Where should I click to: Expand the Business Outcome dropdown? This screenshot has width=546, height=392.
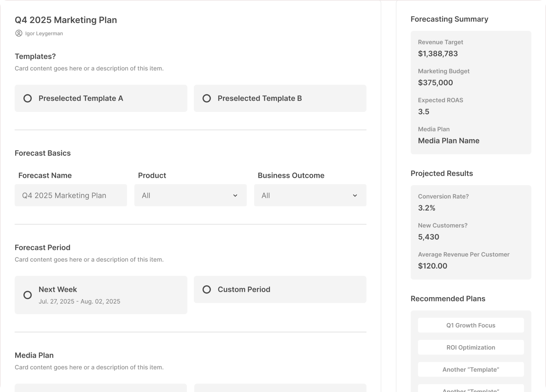click(310, 195)
